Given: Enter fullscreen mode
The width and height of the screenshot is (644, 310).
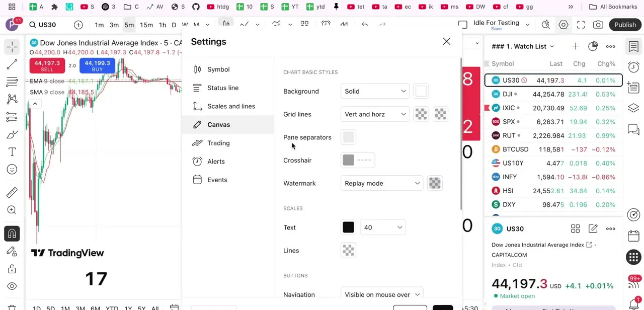Looking at the screenshot, I should [x=581, y=25].
